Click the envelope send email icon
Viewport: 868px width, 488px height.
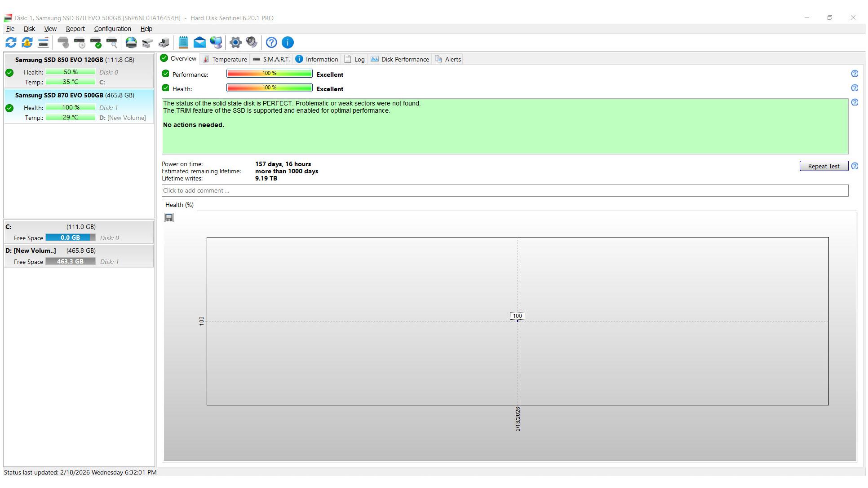pos(199,43)
